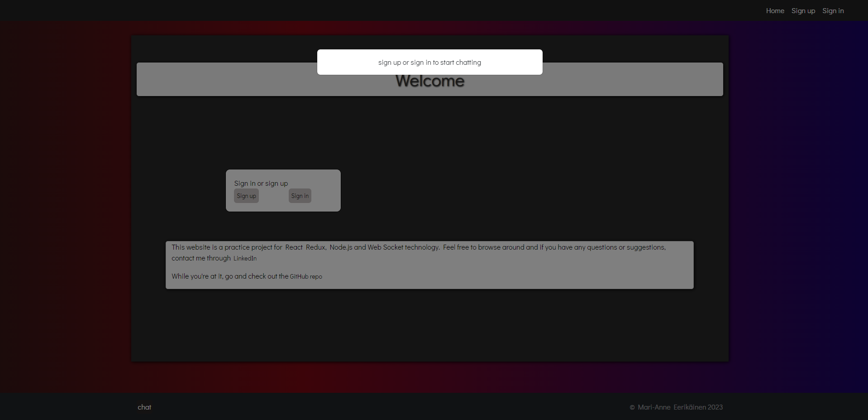868x420 pixels.
Task: Follow the LinkedIn contact link
Action: point(245,258)
